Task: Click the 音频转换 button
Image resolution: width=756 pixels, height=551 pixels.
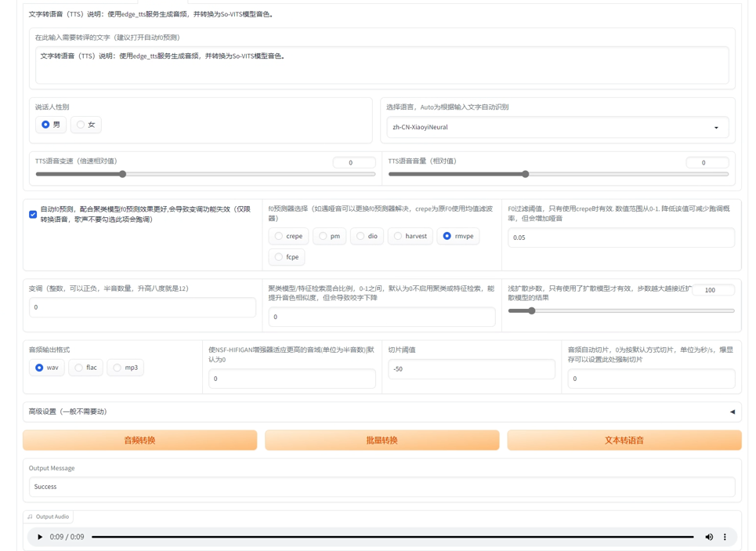Action: click(x=139, y=440)
